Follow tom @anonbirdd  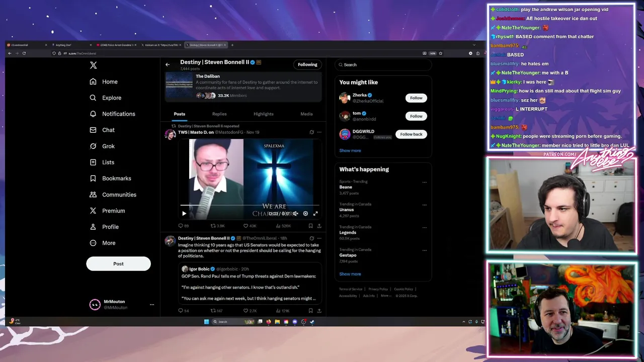[416, 116]
